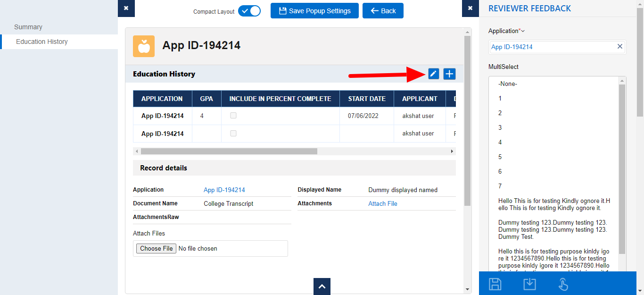Clear the App ID-194214 application field

tap(620, 46)
